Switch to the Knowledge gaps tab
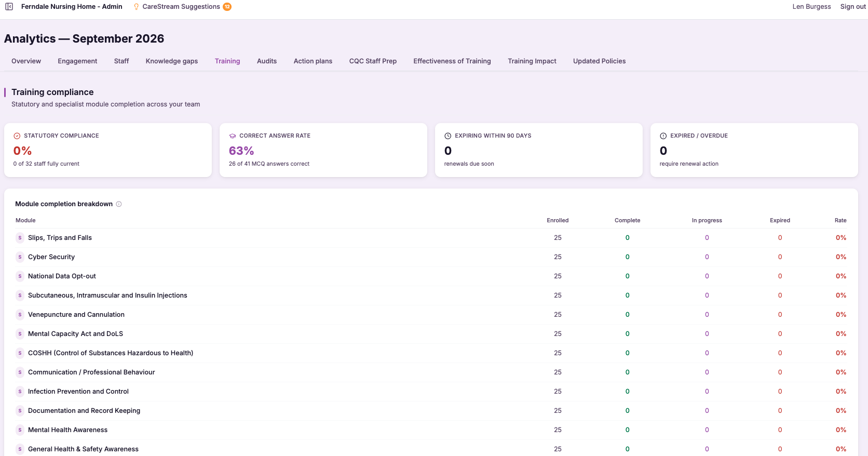This screenshot has height=456, width=868. click(x=172, y=61)
